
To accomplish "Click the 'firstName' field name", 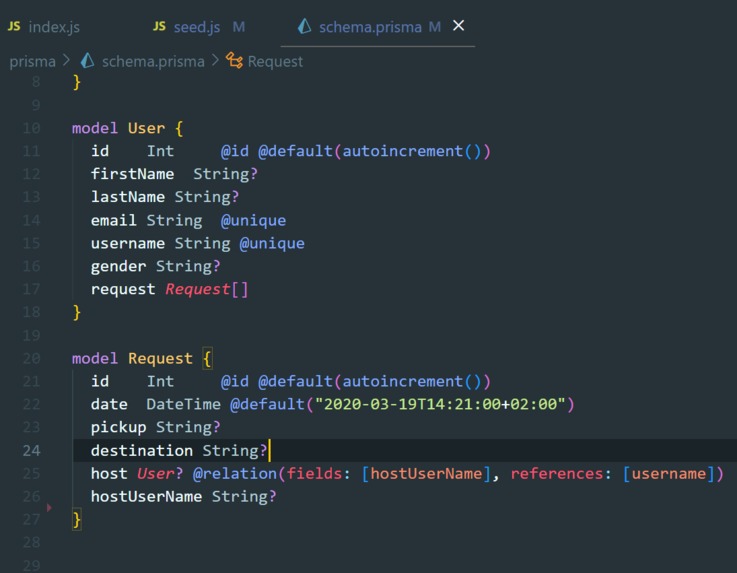I will pyautogui.click(x=132, y=174).
